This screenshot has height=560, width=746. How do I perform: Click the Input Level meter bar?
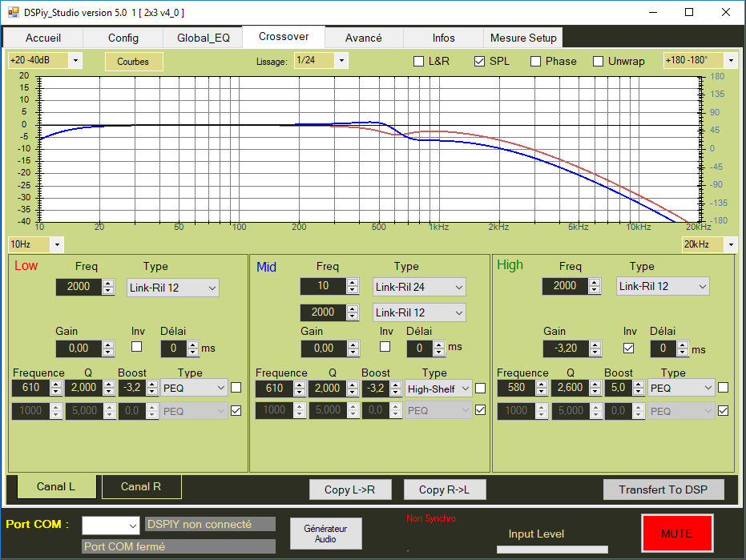tap(552, 550)
